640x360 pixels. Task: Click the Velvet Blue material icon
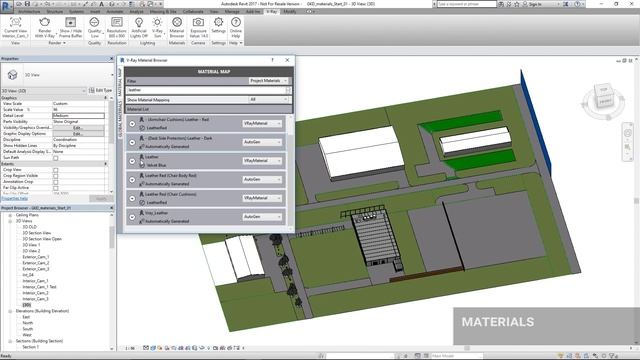coord(142,165)
